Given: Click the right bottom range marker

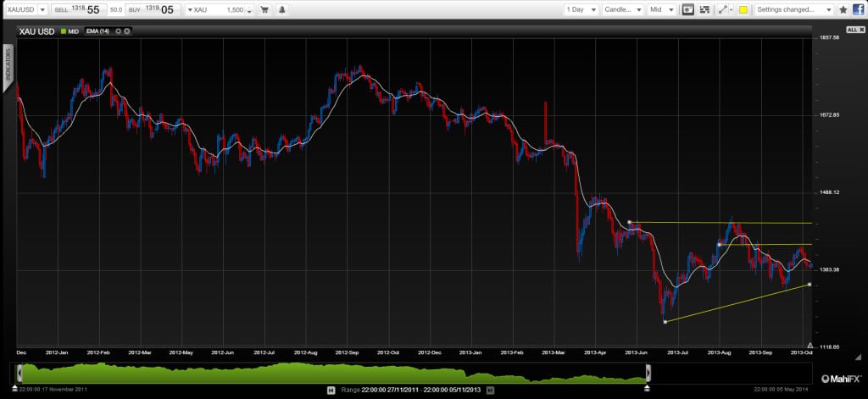Looking at the screenshot, I should point(647,389).
